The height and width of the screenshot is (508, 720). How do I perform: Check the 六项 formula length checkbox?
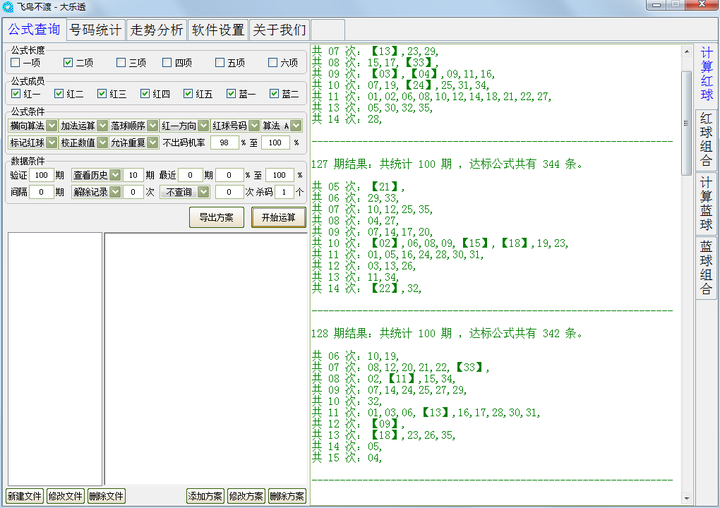[274, 63]
